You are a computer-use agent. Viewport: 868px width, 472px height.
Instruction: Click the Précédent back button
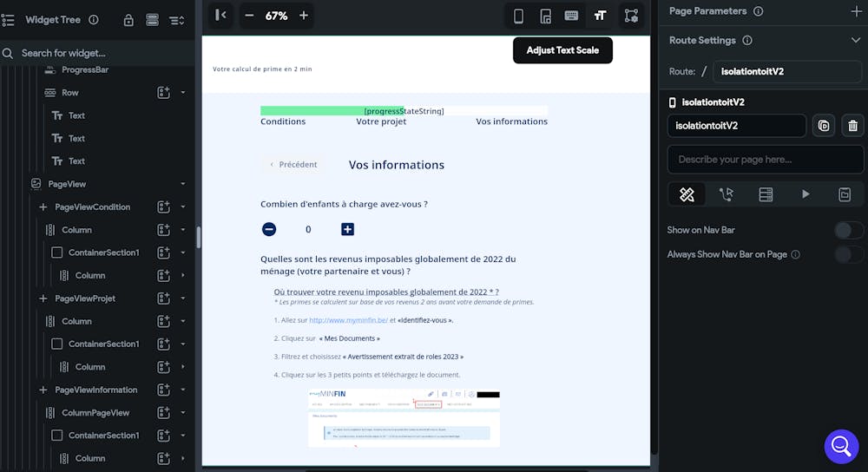[293, 164]
